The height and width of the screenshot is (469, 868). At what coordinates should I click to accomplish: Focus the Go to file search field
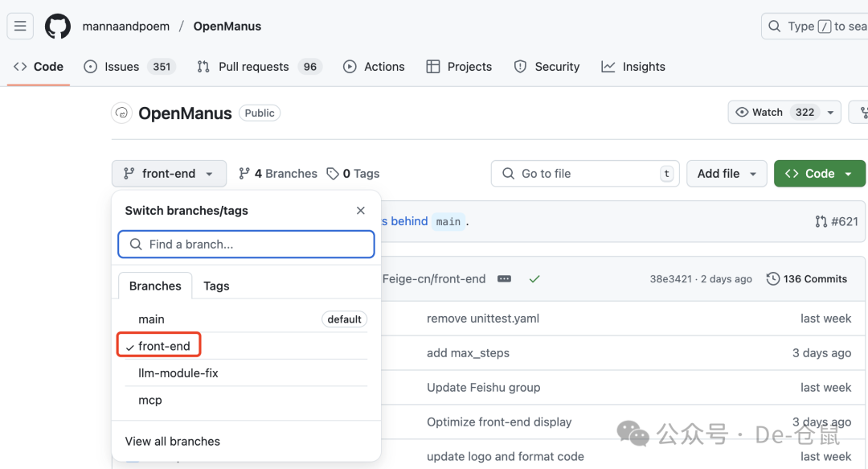(585, 174)
